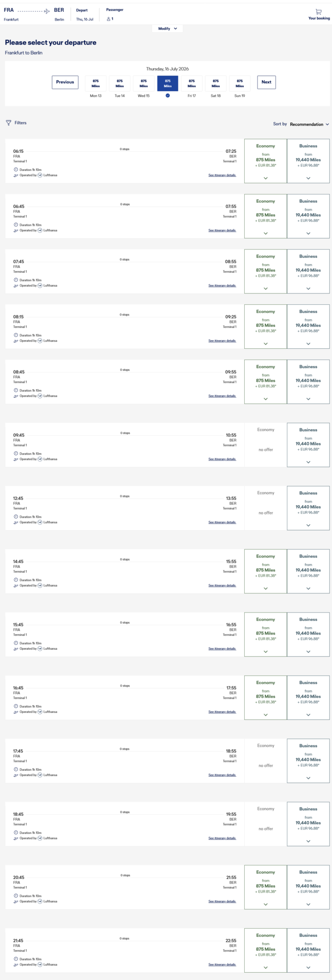Click the passenger person icon

click(108, 19)
